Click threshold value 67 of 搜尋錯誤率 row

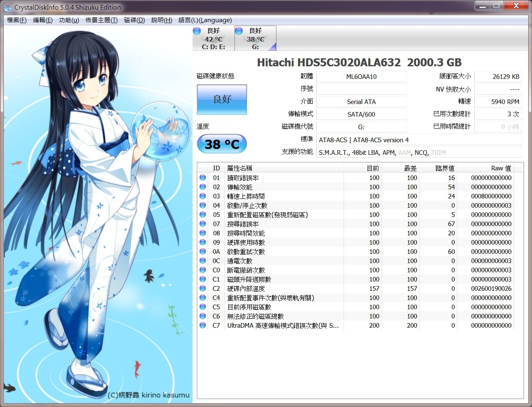point(451,224)
